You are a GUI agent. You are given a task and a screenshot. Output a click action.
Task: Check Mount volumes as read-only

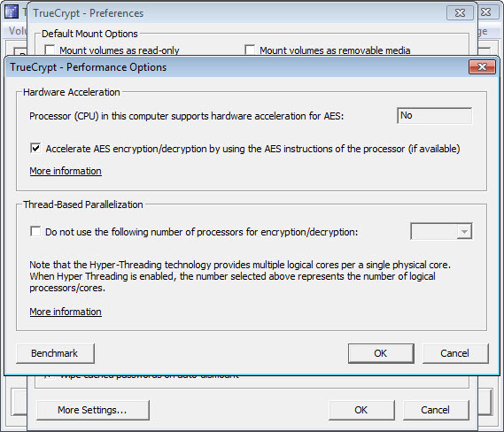[50, 50]
